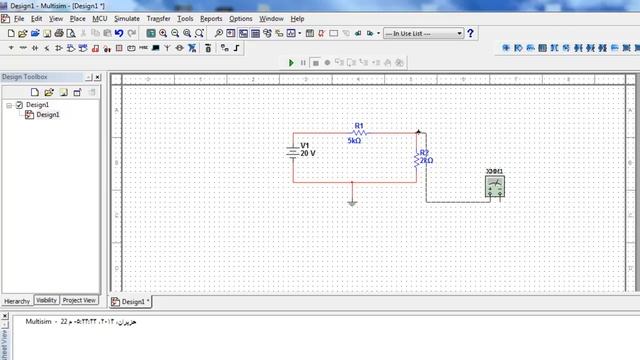The width and height of the screenshot is (640, 360).
Task: Open the Reports menu
Action: [211, 19]
